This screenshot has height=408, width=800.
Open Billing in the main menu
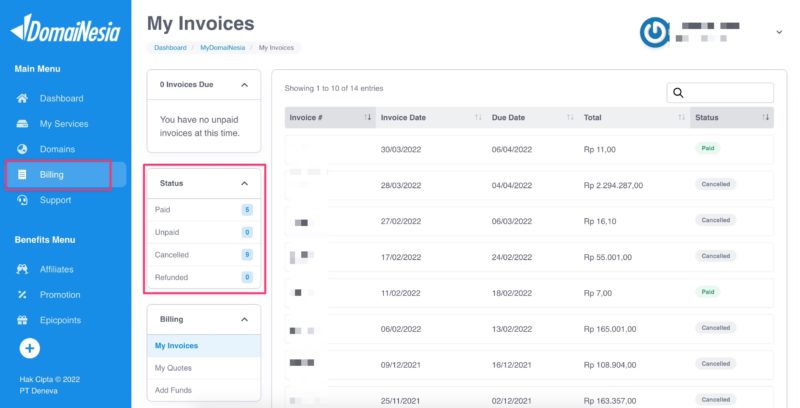pos(52,175)
